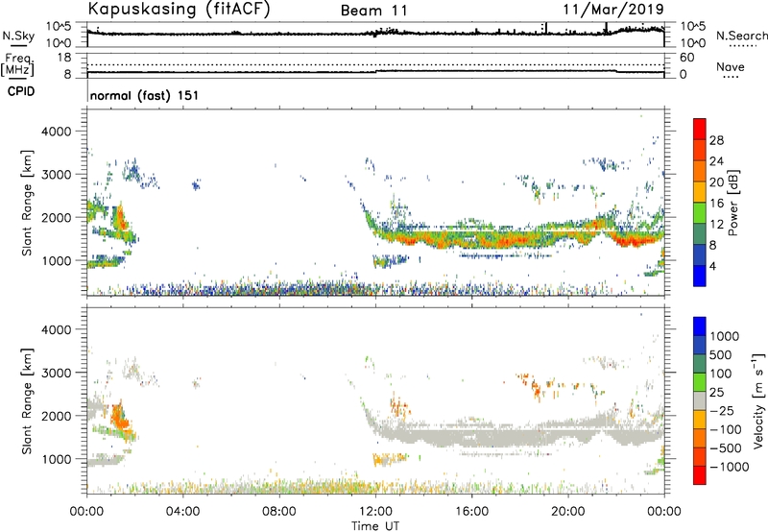Click the '2000' tick in the power panel
The height and width of the screenshot is (532, 768).
(58, 217)
